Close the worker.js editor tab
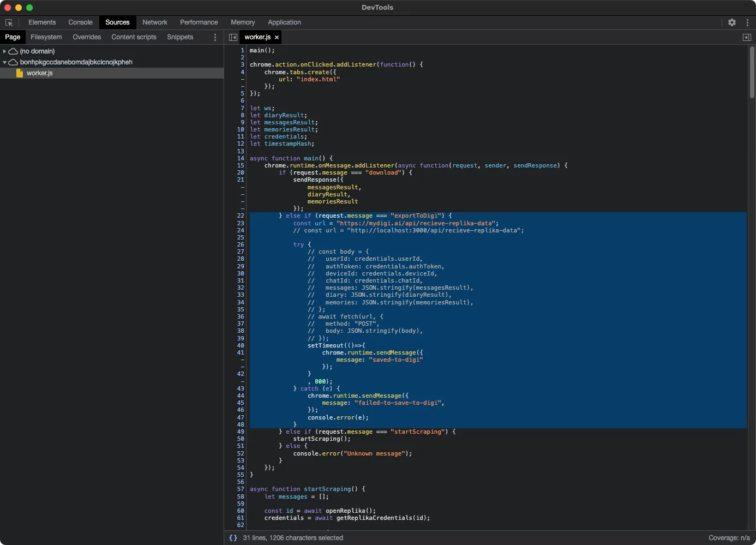 pyautogui.click(x=277, y=38)
